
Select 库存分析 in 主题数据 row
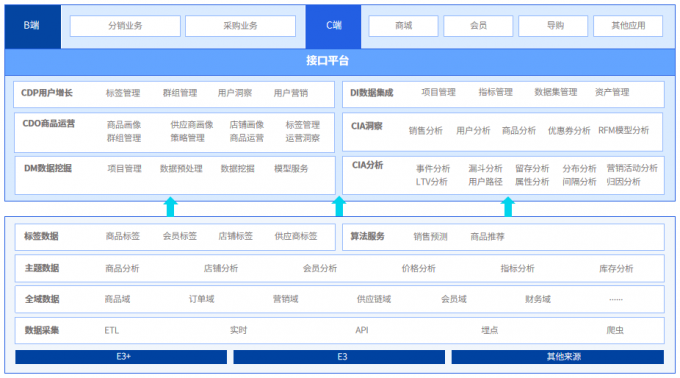[616, 269]
